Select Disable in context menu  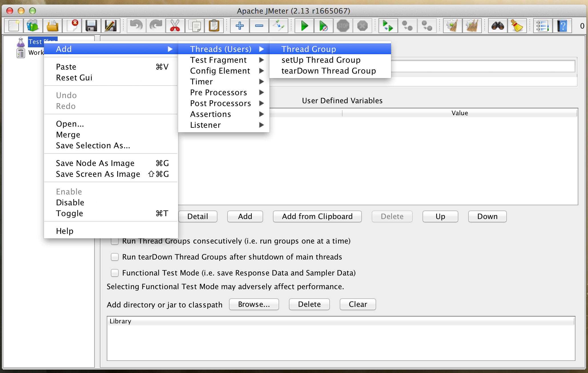(x=111, y=202)
